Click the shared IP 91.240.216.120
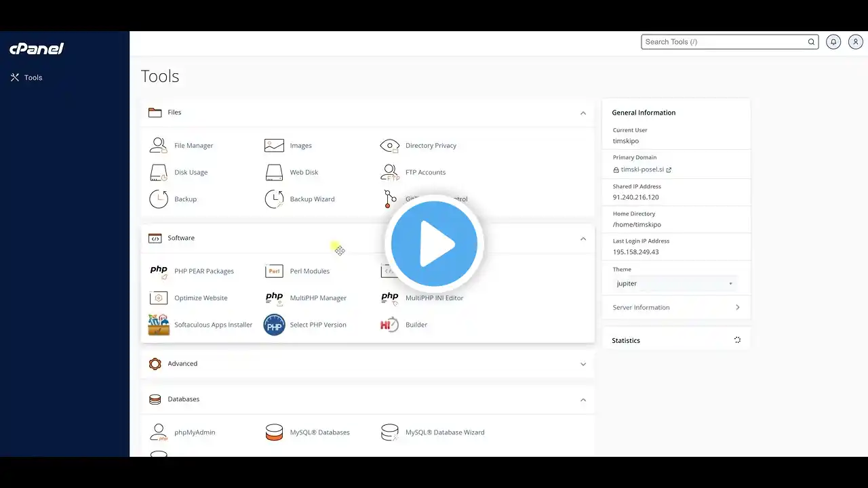Image resolution: width=868 pixels, height=488 pixels. tap(636, 197)
